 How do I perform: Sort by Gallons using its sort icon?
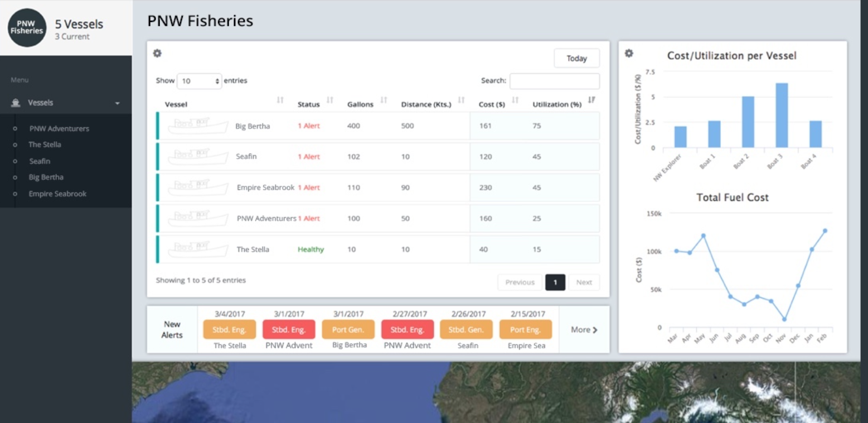pos(384,100)
